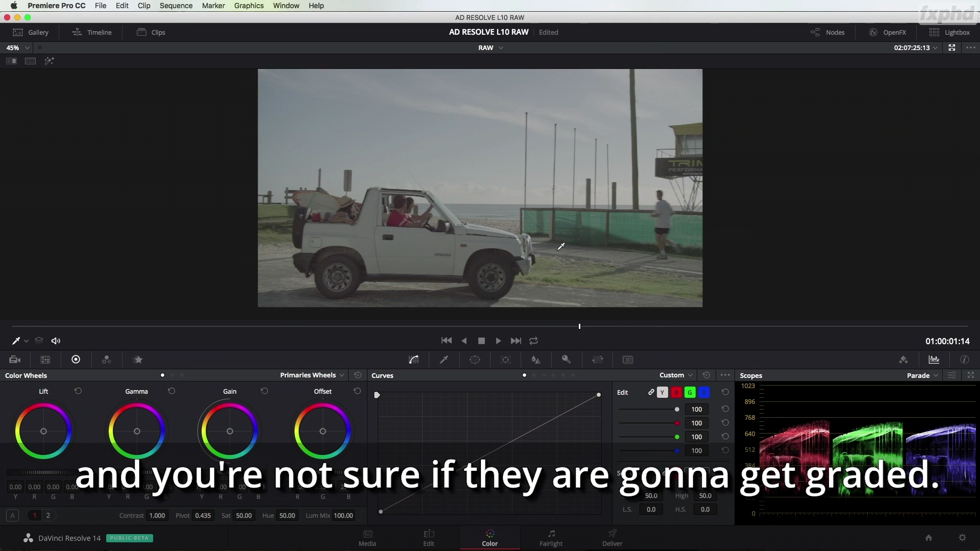Open the Key palette icon
This screenshot has height=551, width=980.
566,360
